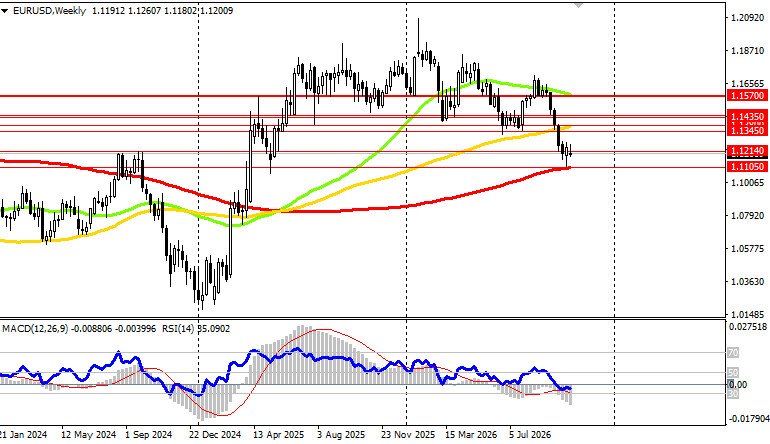Viewport: 770px width, 444px height.
Task: Select the high price value 1.12607
Action: click(144, 11)
